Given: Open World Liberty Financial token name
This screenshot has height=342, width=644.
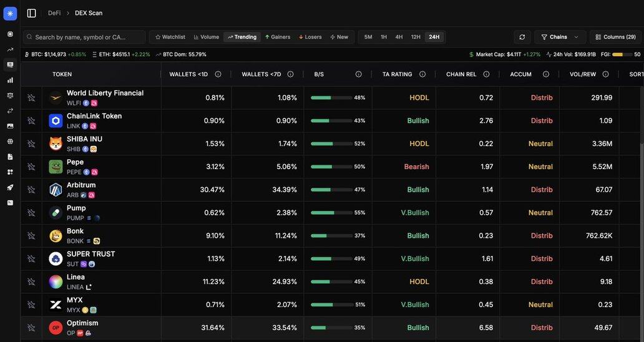Looking at the screenshot, I should coord(105,93).
